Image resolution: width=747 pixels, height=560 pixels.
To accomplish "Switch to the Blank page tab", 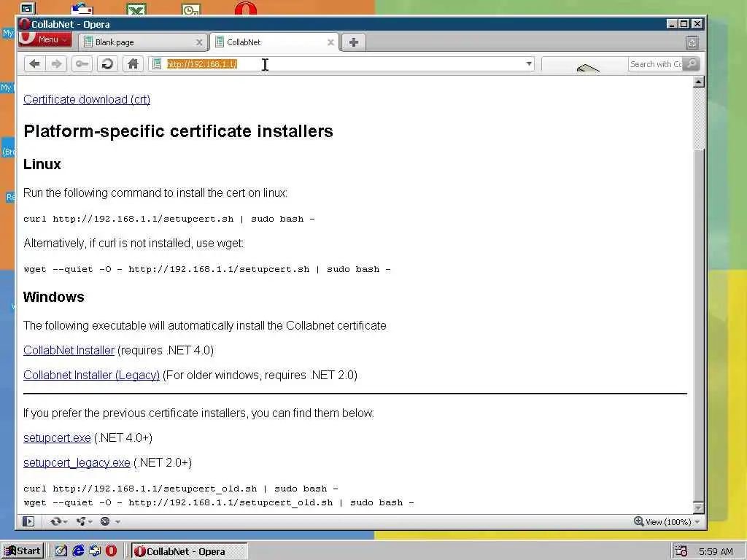I will click(143, 42).
